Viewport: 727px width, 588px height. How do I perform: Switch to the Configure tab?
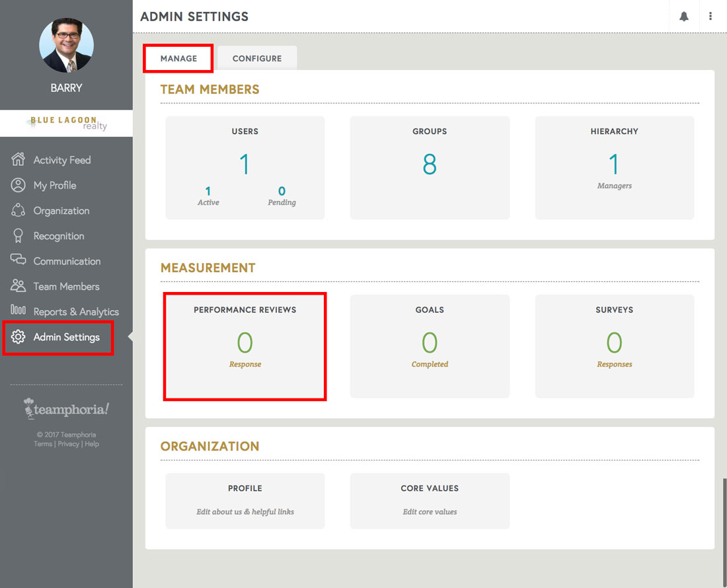tap(257, 58)
